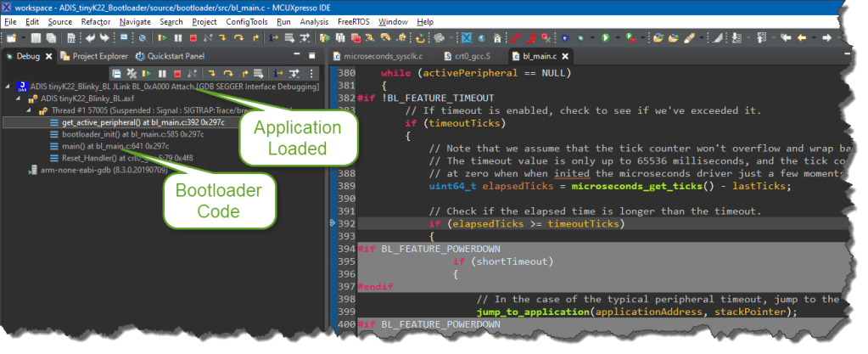Click Step Return in the main toolbar
868x354 pixels.
click(255, 37)
